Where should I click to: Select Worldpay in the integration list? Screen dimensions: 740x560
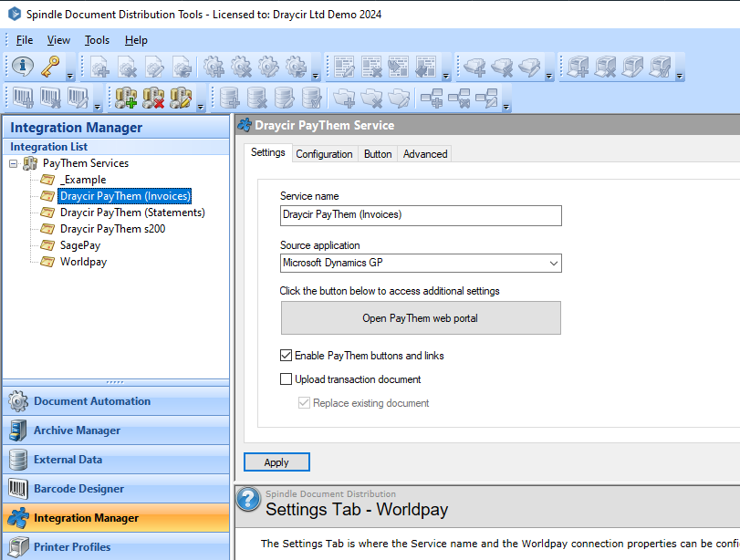84,262
